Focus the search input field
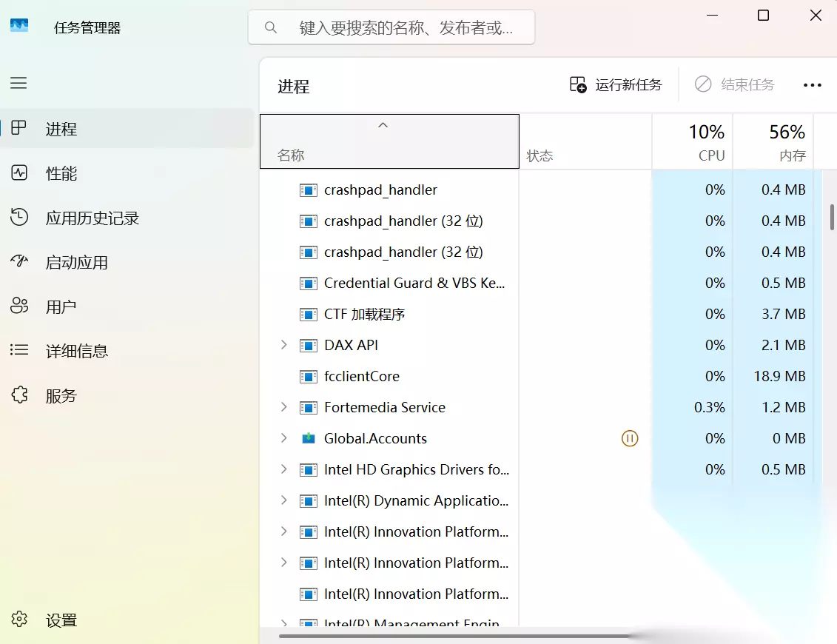Screen dimensions: 837x644 (x=391, y=27)
